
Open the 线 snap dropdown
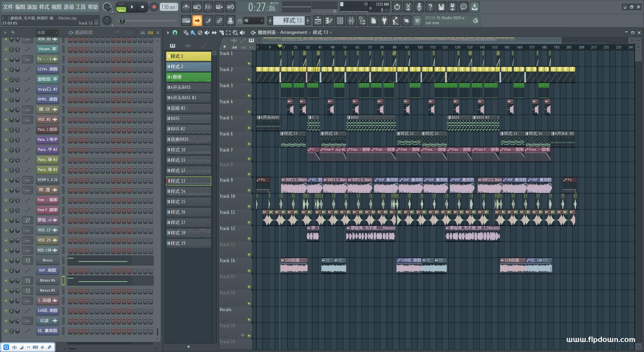pyautogui.click(x=253, y=21)
